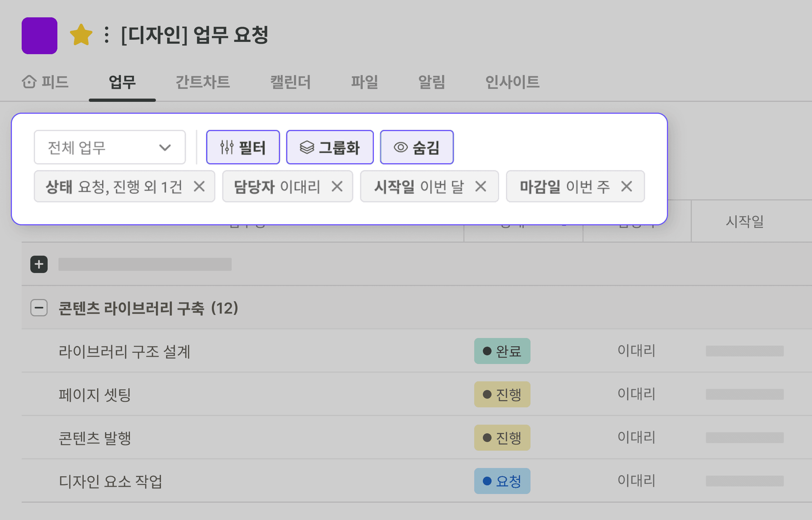Open the 인사이트 tab
The width and height of the screenshot is (812, 520).
coord(512,82)
